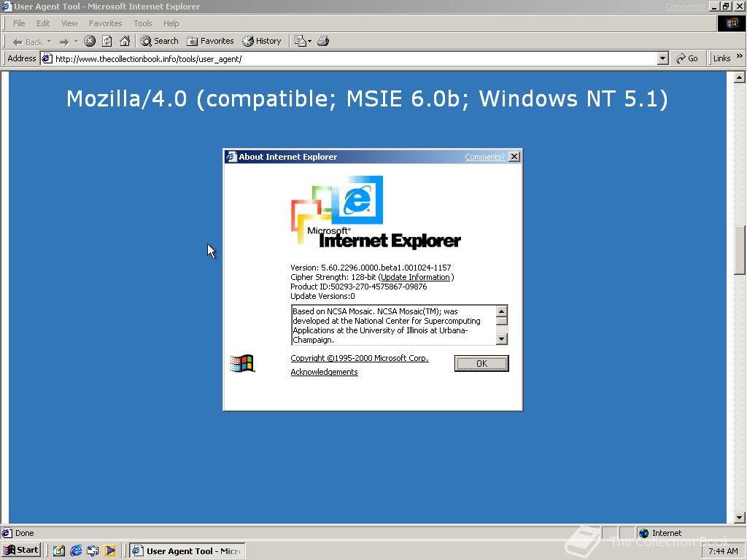Click the IE icon in main title bar
Screen dimensions: 747x560
[6, 7]
